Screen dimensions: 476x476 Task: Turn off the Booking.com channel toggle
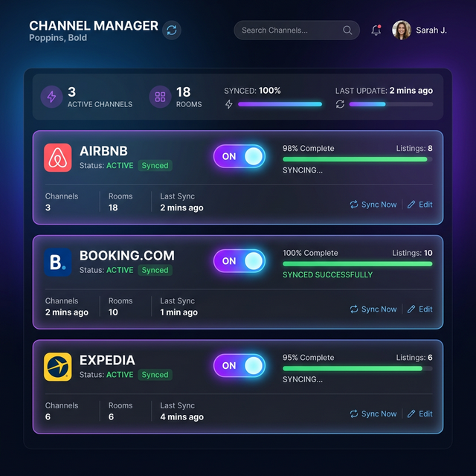click(239, 261)
